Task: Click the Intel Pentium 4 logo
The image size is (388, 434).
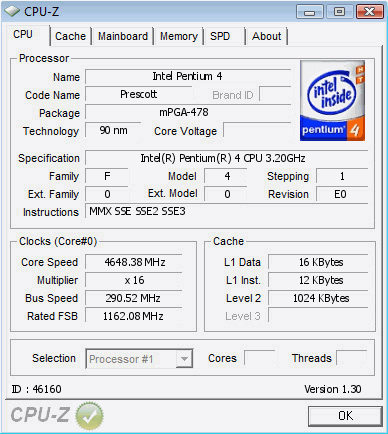Action: pos(332,100)
